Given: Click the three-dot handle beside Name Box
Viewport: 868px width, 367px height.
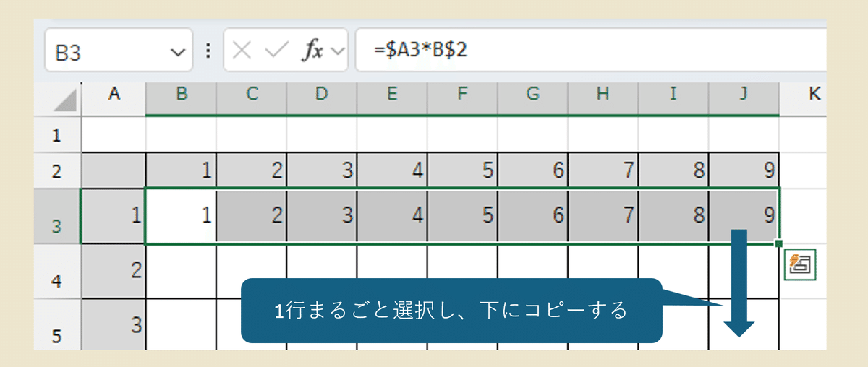Looking at the screenshot, I should click(208, 51).
